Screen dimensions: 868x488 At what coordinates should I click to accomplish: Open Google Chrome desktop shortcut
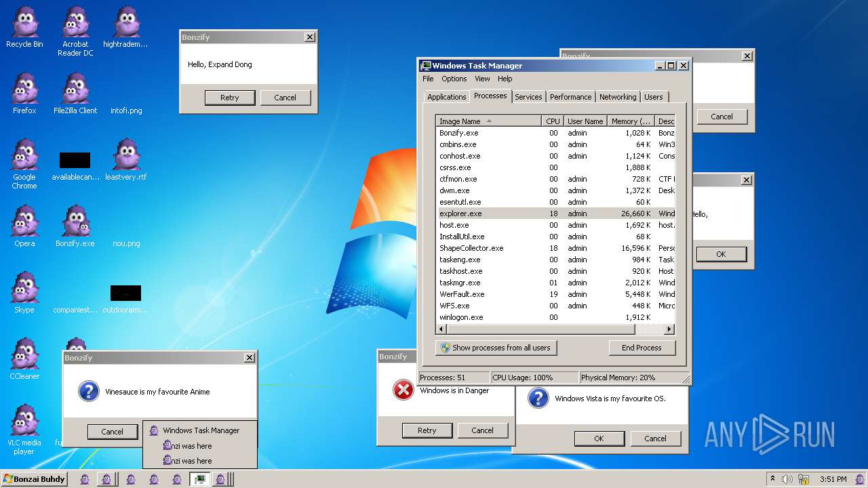24,164
